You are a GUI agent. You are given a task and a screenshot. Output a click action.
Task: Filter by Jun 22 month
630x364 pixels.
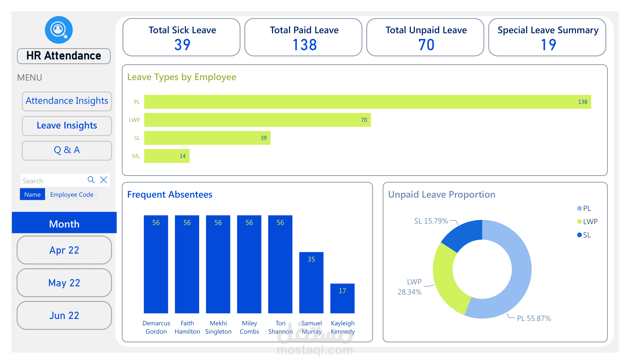point(64,315)
